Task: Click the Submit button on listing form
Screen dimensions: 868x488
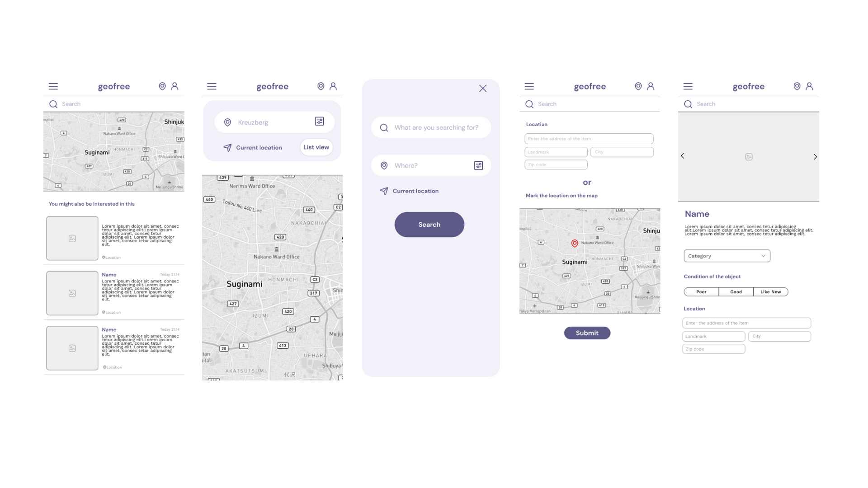Action: [587, 333]
